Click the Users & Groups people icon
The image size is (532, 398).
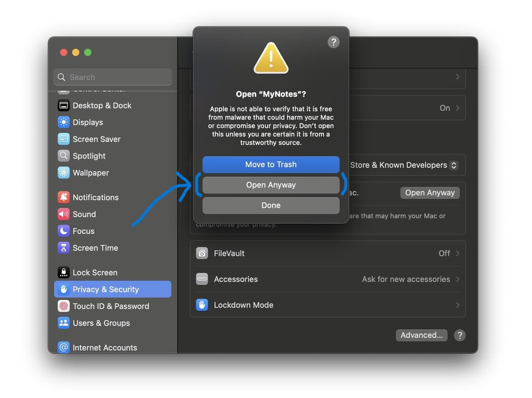[x=64, y=323]
